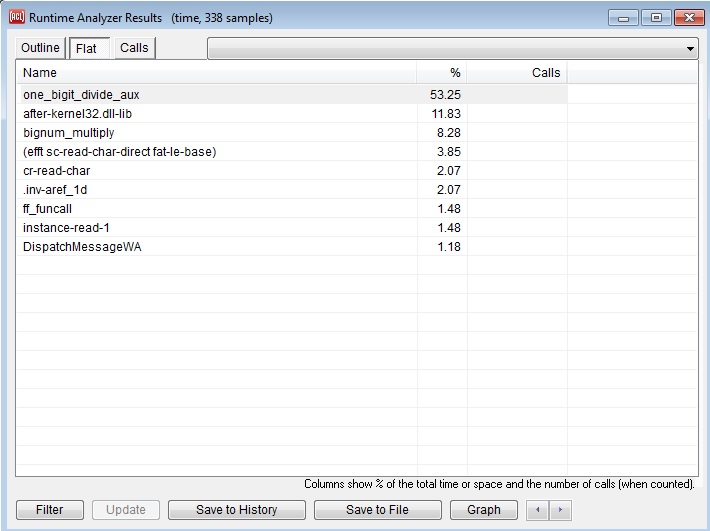Image resolution: width=710 pixels, height=531 pixels.
Task: Sort by the % column header
Action: 442,73
